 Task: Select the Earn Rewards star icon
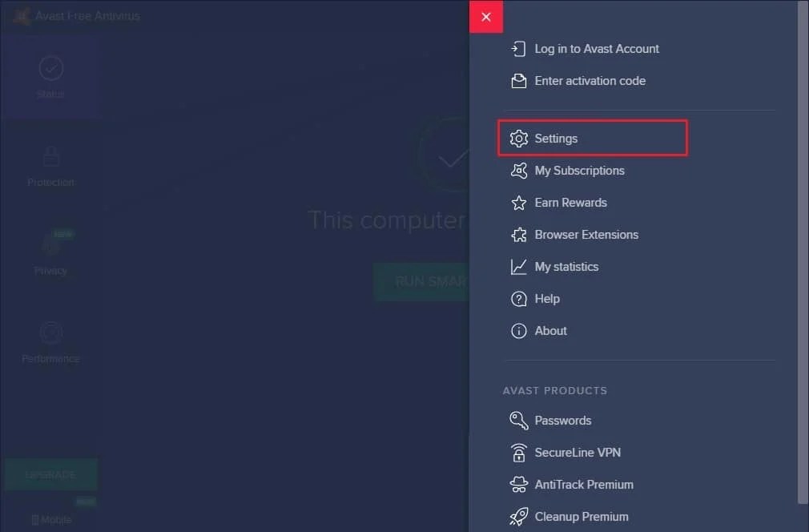tap(518, 202)
